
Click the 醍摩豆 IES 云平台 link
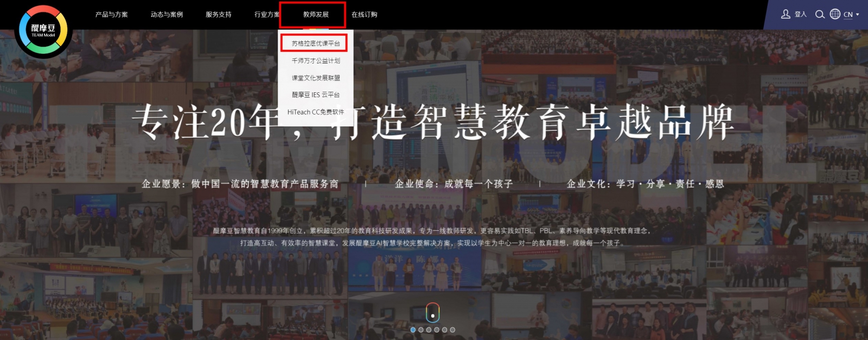(x=316, y=95)
